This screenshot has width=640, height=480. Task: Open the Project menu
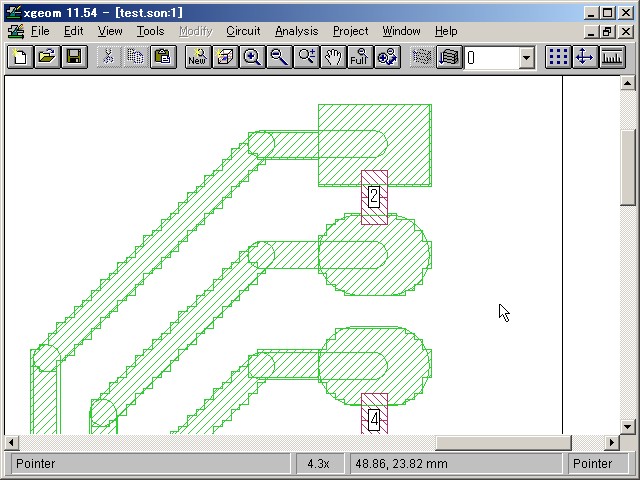tap(350, 31)
